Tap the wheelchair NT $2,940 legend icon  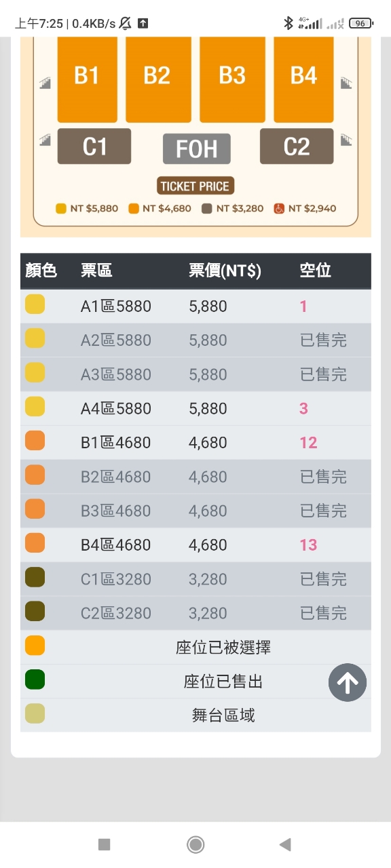[x=279, y=208]
